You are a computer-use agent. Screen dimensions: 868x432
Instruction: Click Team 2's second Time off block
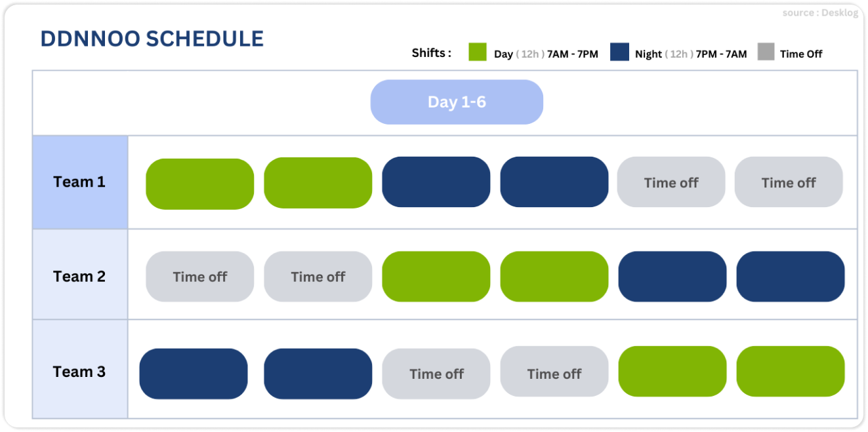click(318, 277)
